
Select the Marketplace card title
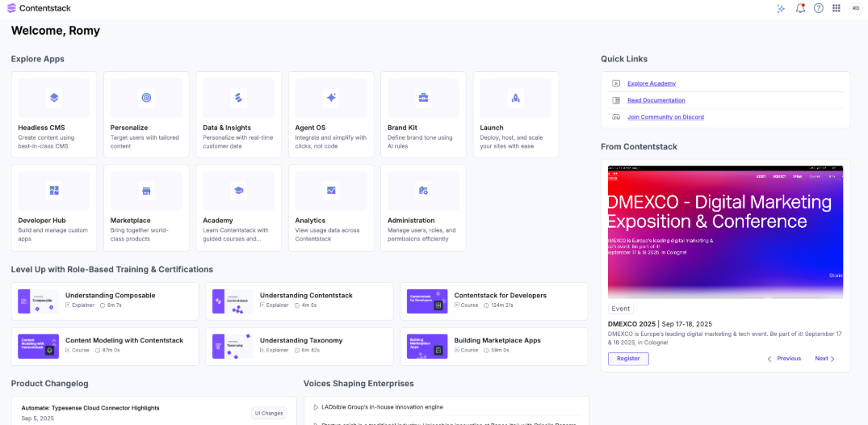coord(130,220)
